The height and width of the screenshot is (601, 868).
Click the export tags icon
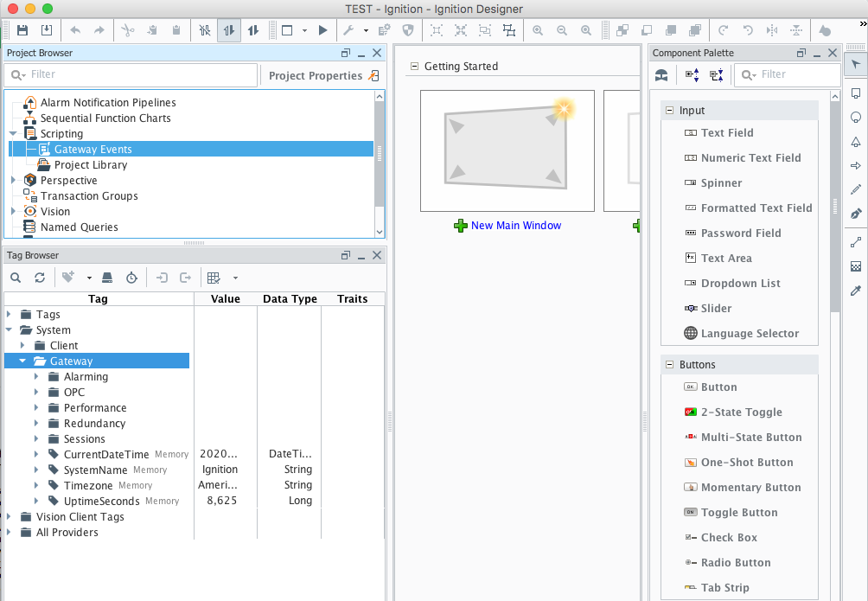click(x=186, y=278)
